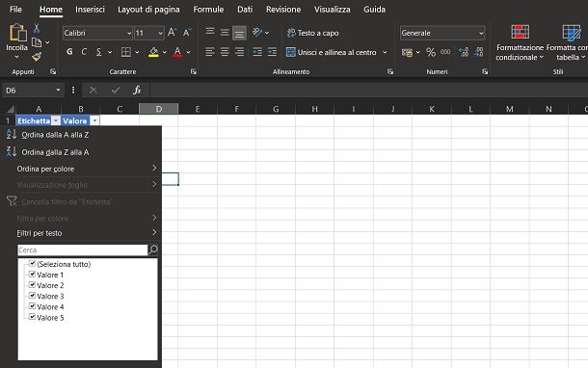Uncheck the Valore 4 checkbox
Screen dimensions: 588x368
pyautogui.click(x=32, y=306)
